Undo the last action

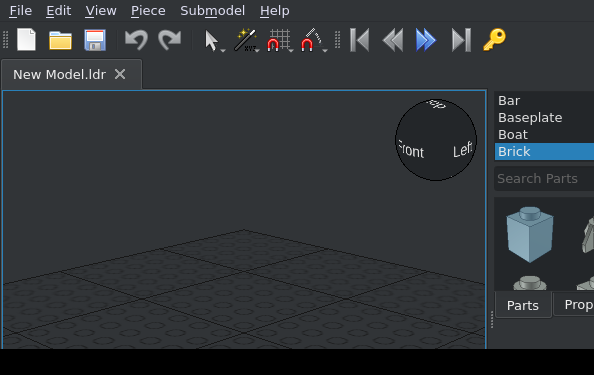(136, 40)
